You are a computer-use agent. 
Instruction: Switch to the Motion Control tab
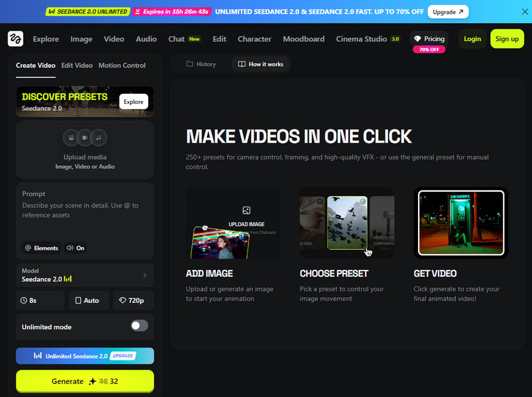(122, 65)
